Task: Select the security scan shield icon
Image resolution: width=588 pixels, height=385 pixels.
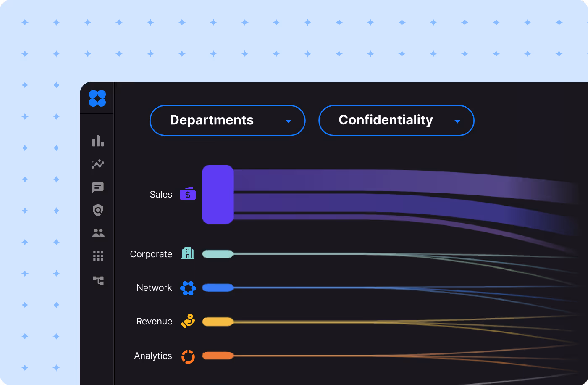Action: [x=97, y=210]
